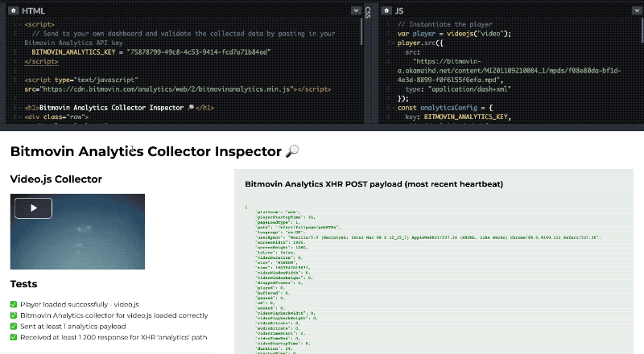Click the JS panel title
This screenshot has height=354, width=644.
click(399, 11)
